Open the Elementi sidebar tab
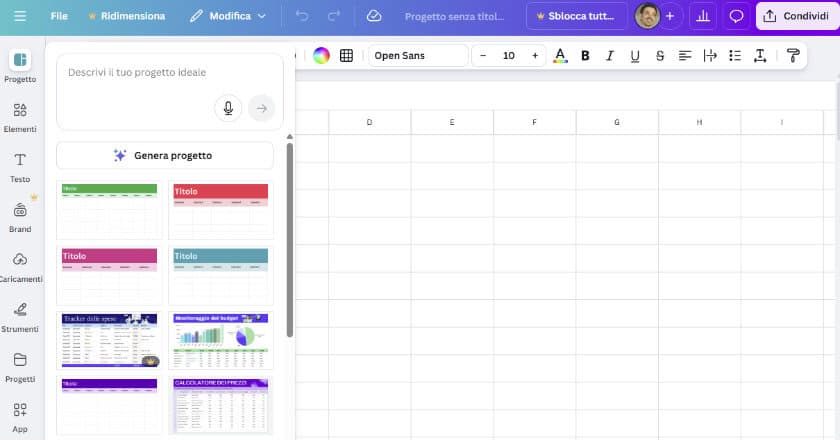 pyautogui.click(x=20, y=117)
